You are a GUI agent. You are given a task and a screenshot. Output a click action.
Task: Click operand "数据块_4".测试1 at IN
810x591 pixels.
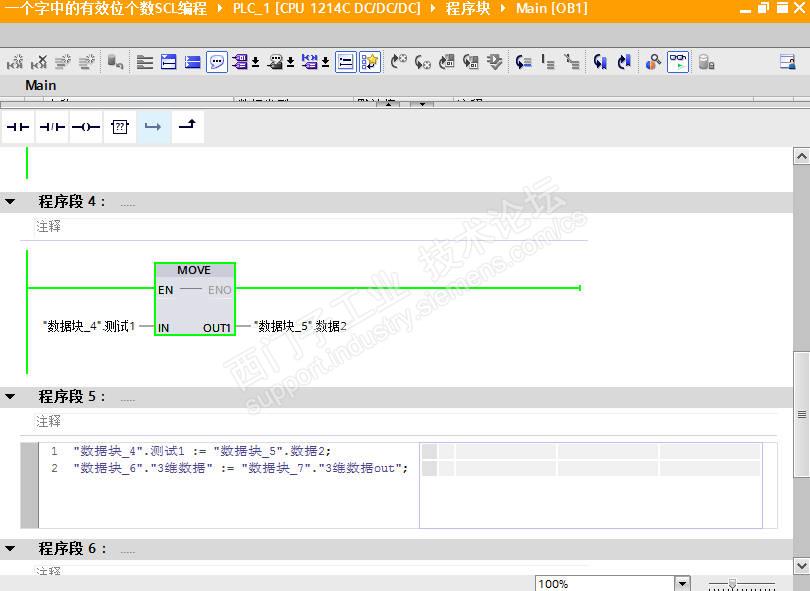pyautogui.click(x=89, y=326)
